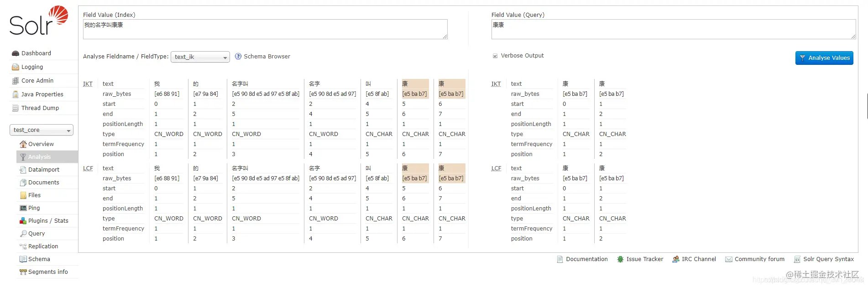Open the Query magnifier icon
This screenshot has height=288, width=868.
[x=23, y=234]
